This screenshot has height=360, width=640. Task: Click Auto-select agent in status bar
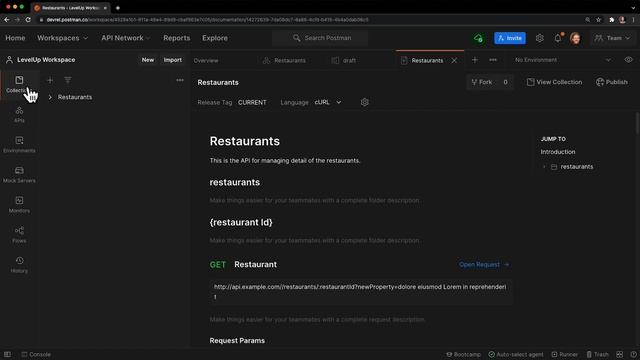[516, 354]
